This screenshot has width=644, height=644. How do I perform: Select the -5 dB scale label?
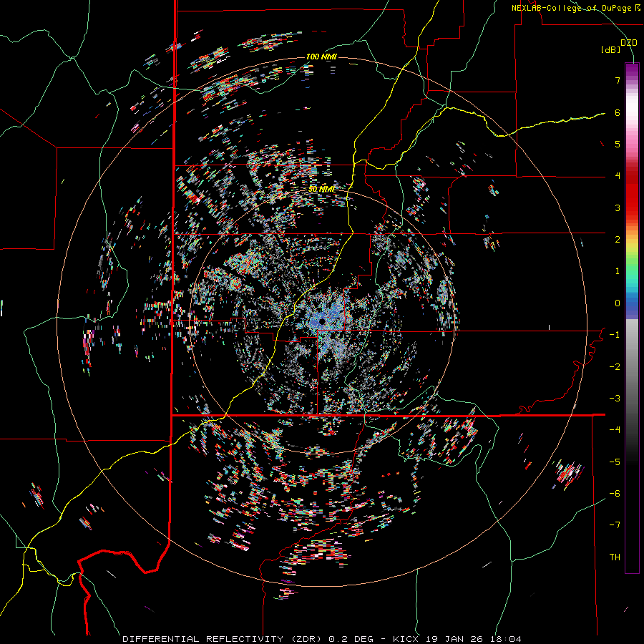pos(615,462)
